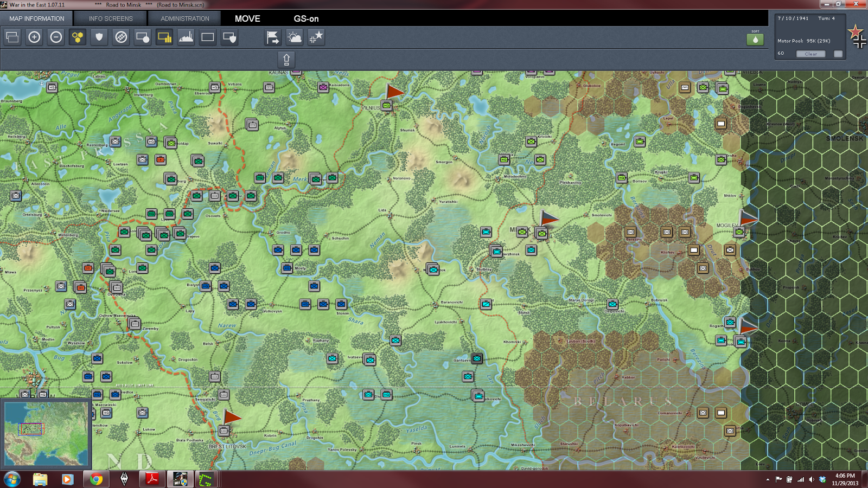The height and width of the screenshot is (488, 868).
Task: Click the rail damage toolbar icon
Action: (x=121, y=37)
